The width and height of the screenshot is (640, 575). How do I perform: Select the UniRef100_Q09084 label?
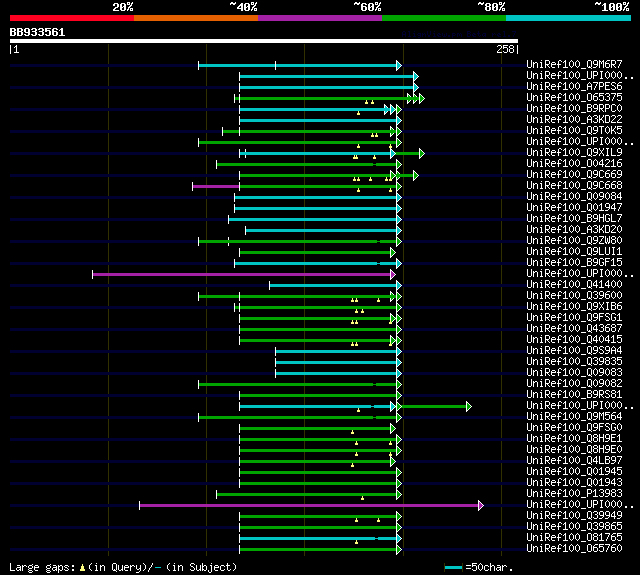pos(574,197)
